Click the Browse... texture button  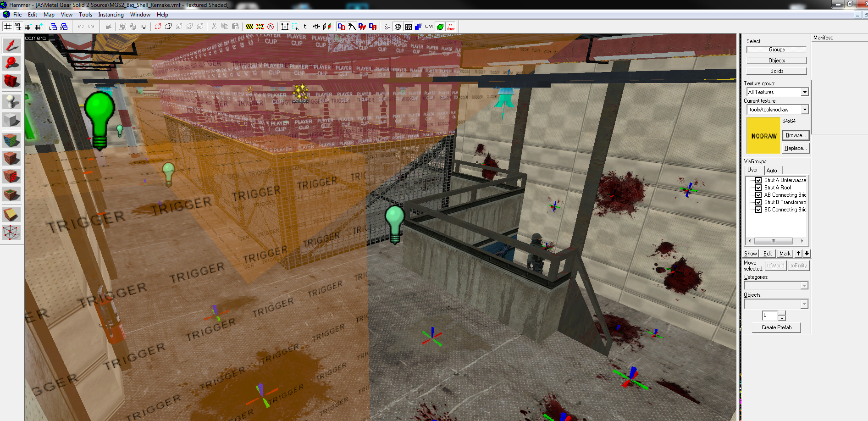[x=796, y=135]
